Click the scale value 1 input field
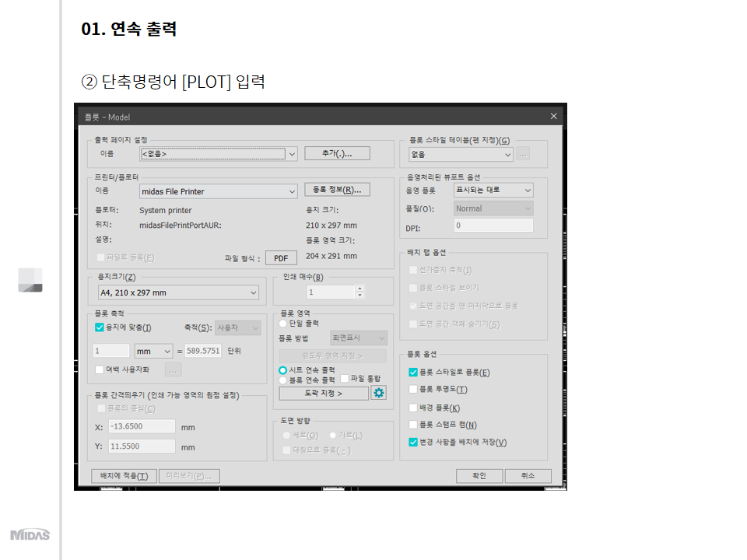747x560 pixels. tap(111, 351)
